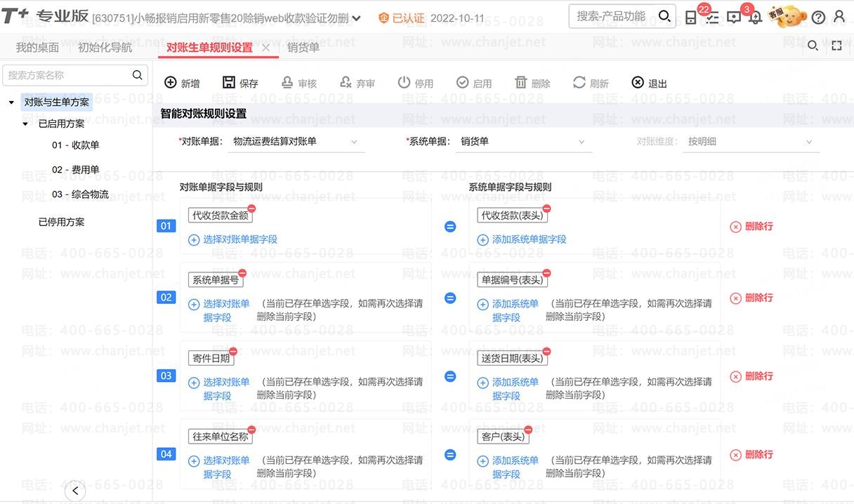
Task: Click the 审核 (audit) toolbar icon
Action: tap(287, 83)
